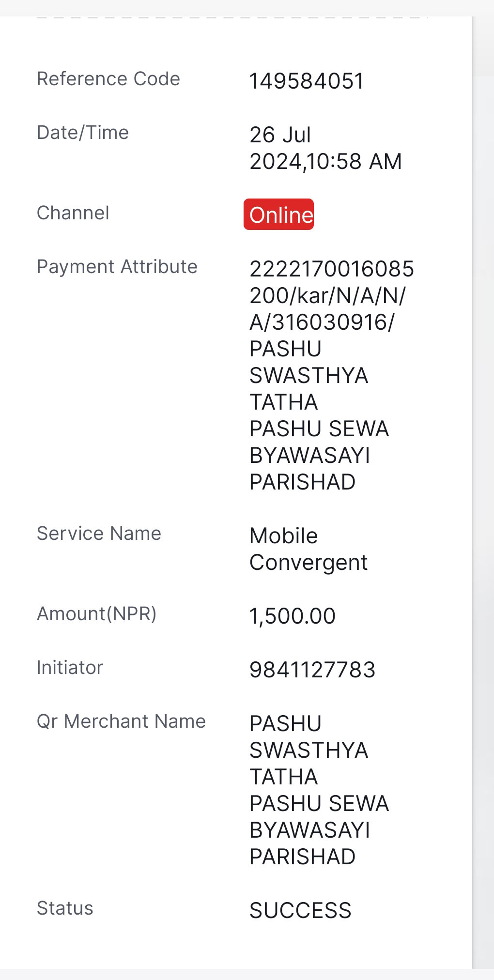Click the Qr Merchant Name label
This screenshot has width=494, height=980.
pos(122,721)
